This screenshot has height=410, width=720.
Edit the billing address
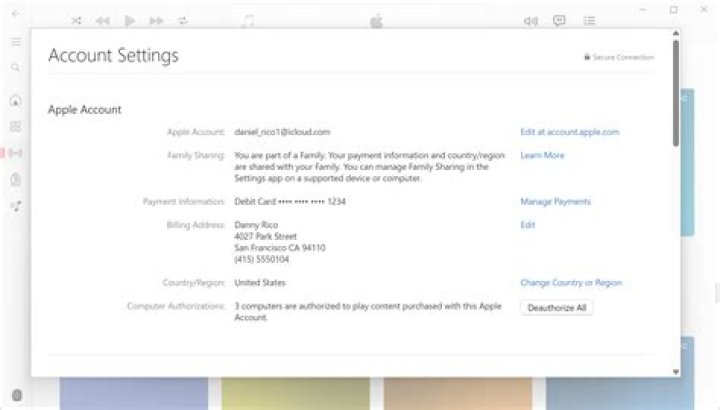[527, 225]
